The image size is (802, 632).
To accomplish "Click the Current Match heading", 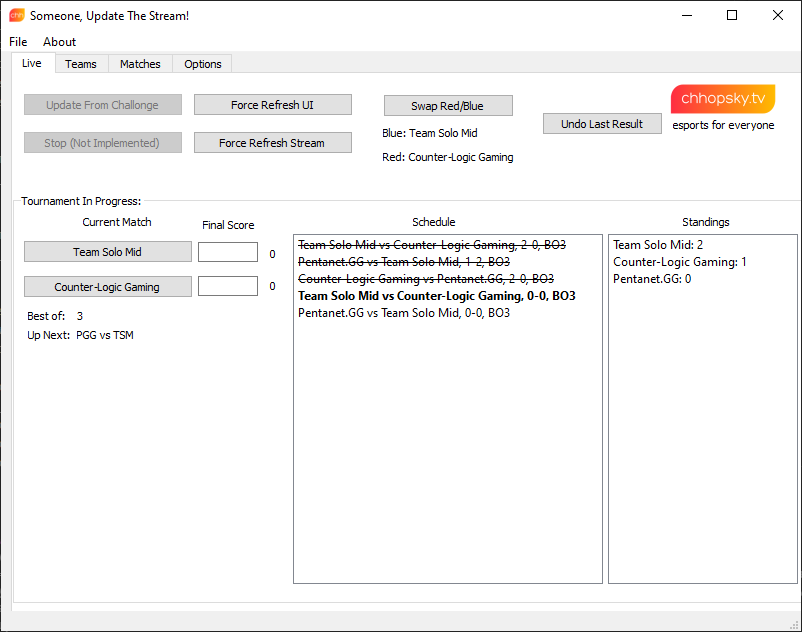I will (117, 222).
